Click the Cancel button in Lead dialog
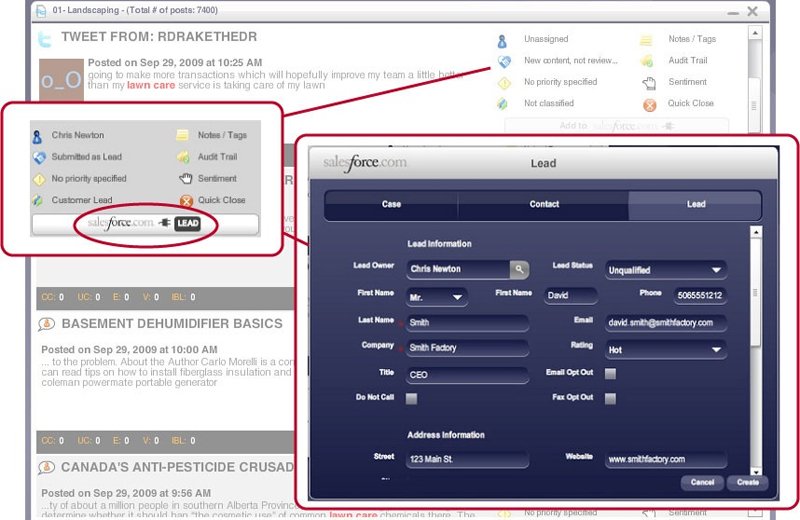 pos(702,482)
